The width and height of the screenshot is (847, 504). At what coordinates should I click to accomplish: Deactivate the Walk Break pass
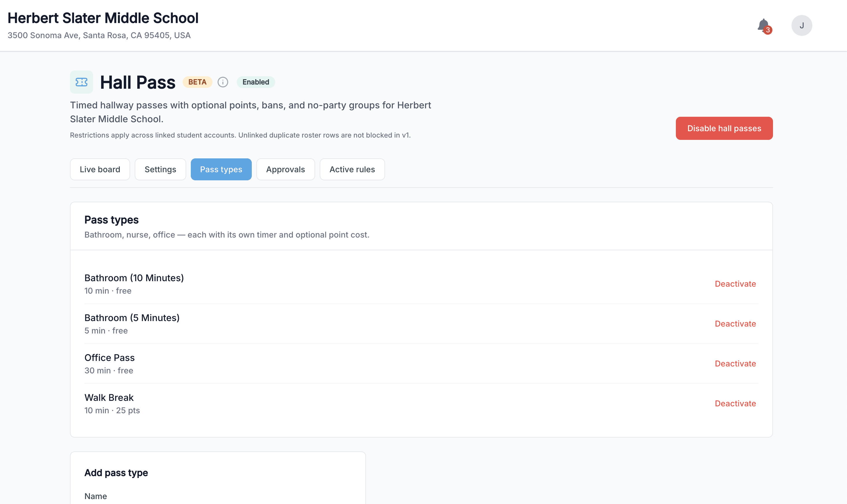pyautogui.click(x=735, y=403)
